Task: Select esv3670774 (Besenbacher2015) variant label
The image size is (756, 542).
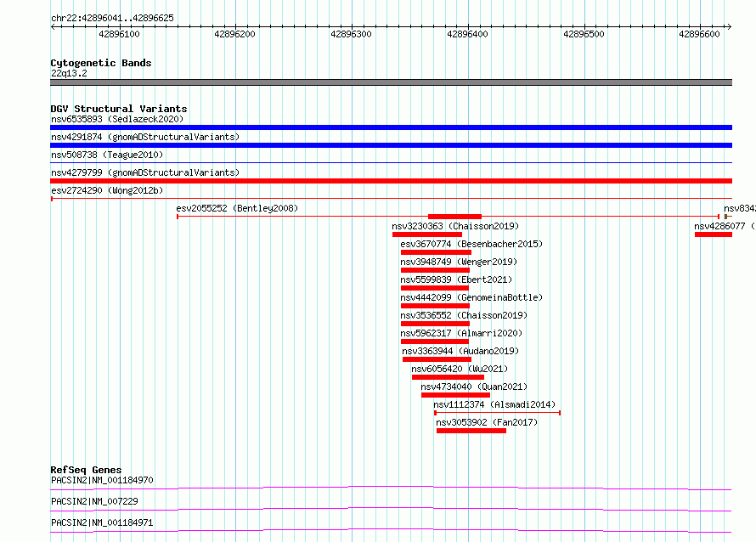Action: (471, 244)
